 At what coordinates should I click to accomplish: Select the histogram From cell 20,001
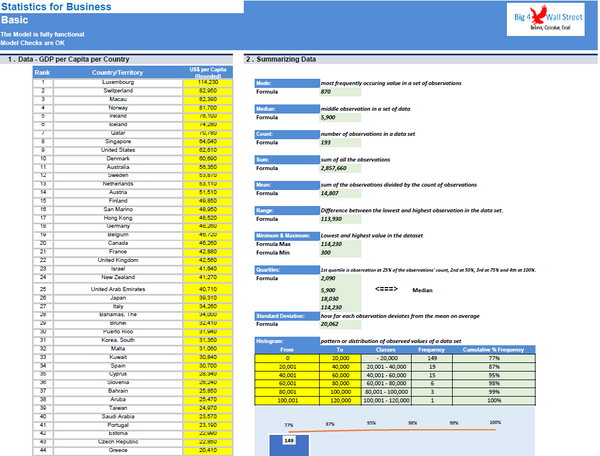(x=287, y=367)
